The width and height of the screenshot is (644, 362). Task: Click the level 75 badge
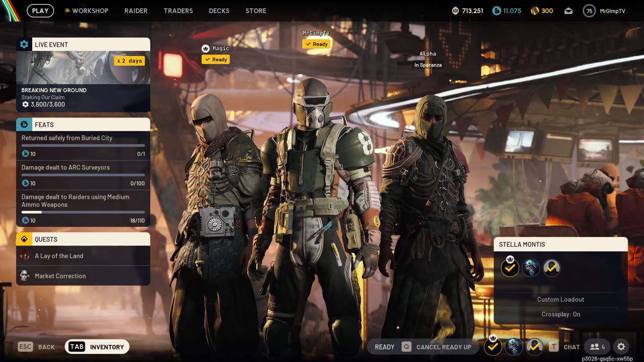point(589,11)
